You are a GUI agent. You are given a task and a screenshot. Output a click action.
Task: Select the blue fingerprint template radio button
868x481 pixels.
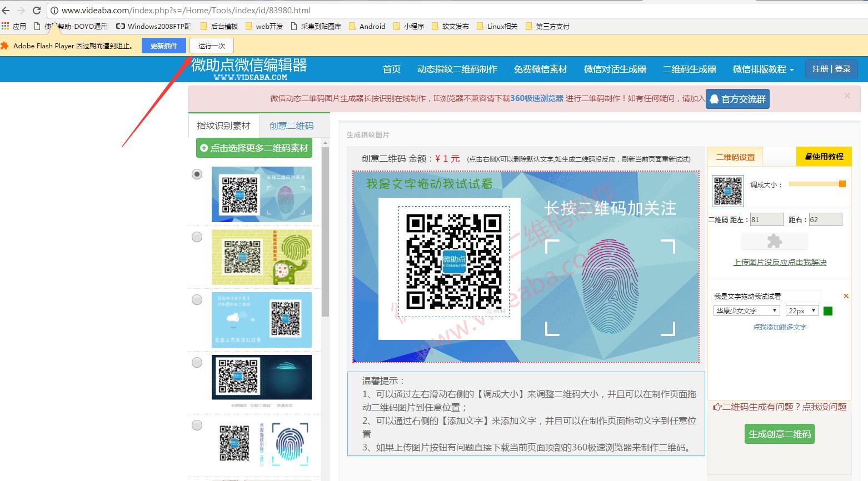[197, 174]
